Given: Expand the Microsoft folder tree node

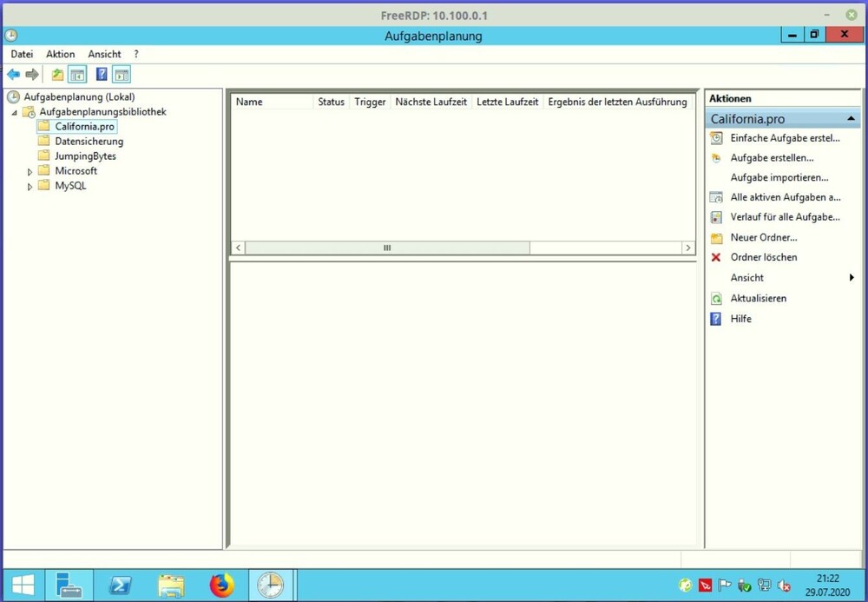Looking at the screenshot, I should (x=30, y=172).
